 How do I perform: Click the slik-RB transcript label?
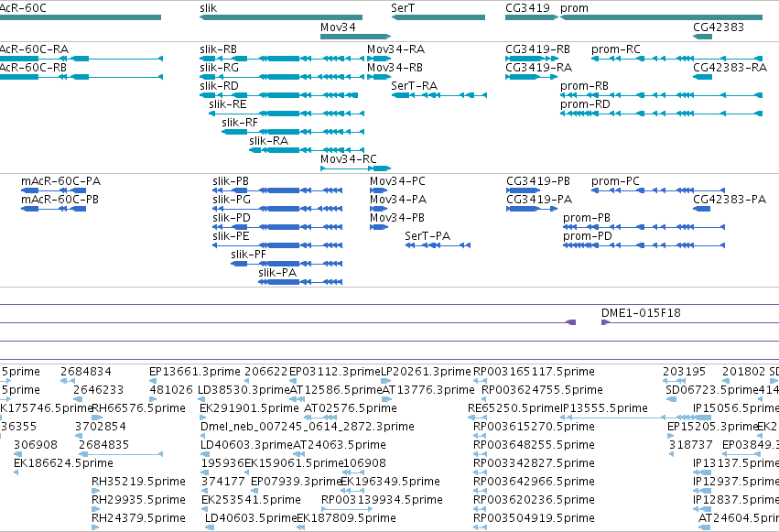coord(218,49)
